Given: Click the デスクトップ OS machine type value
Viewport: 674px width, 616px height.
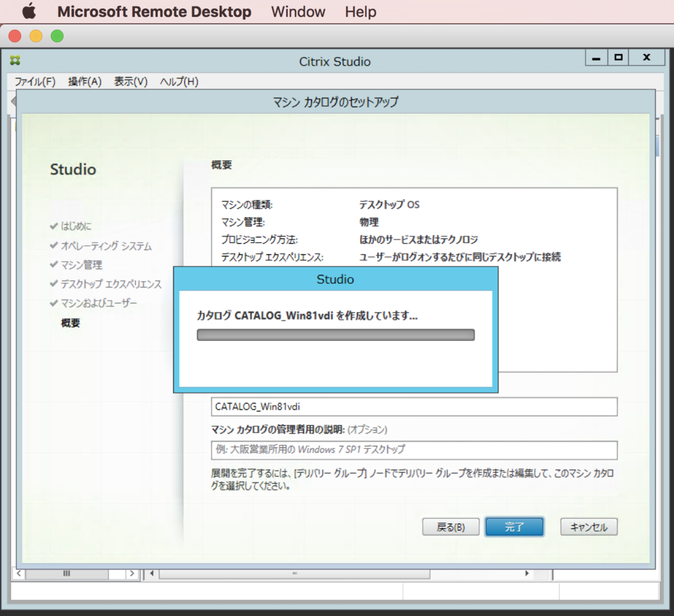Looking at the screenshot, I should 390,205.
